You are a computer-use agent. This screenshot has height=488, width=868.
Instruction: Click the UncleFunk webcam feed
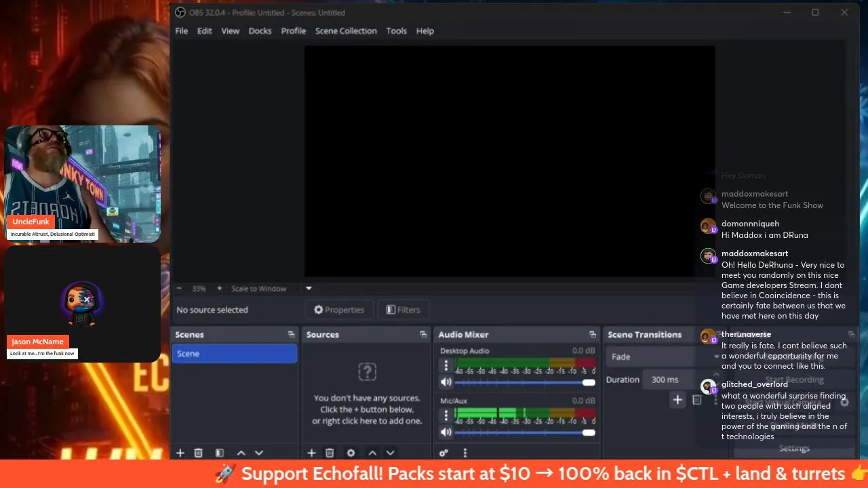click(83, 184)
